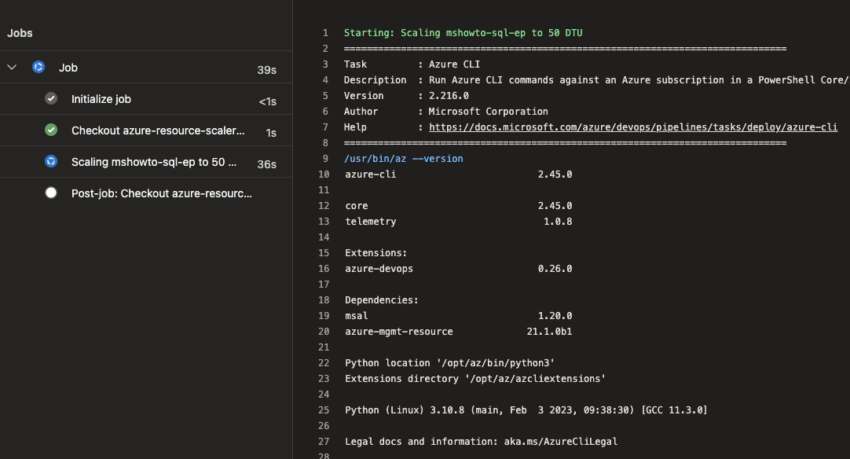Click the green success icon for Checkout step
Screen dimensions: 850x459
point(51,130)
